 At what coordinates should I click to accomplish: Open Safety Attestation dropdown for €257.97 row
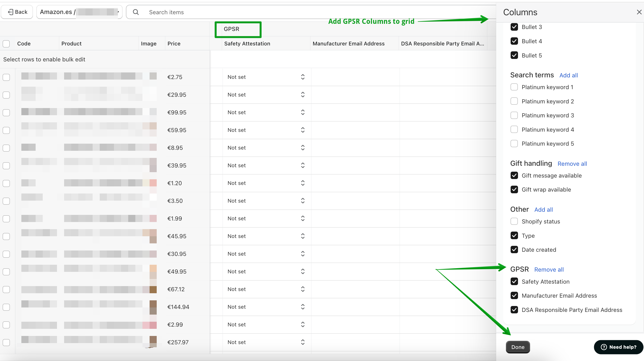266,342
